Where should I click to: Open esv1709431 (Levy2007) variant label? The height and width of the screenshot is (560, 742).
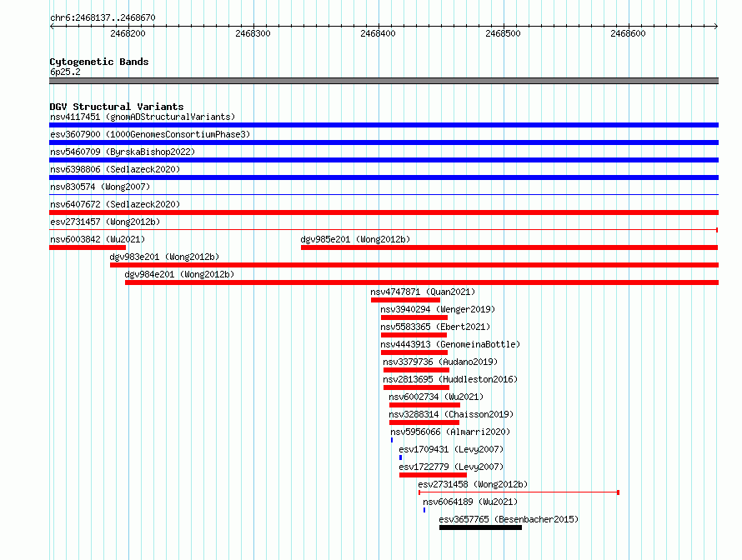pyautogui.click(x=451, y=449)
